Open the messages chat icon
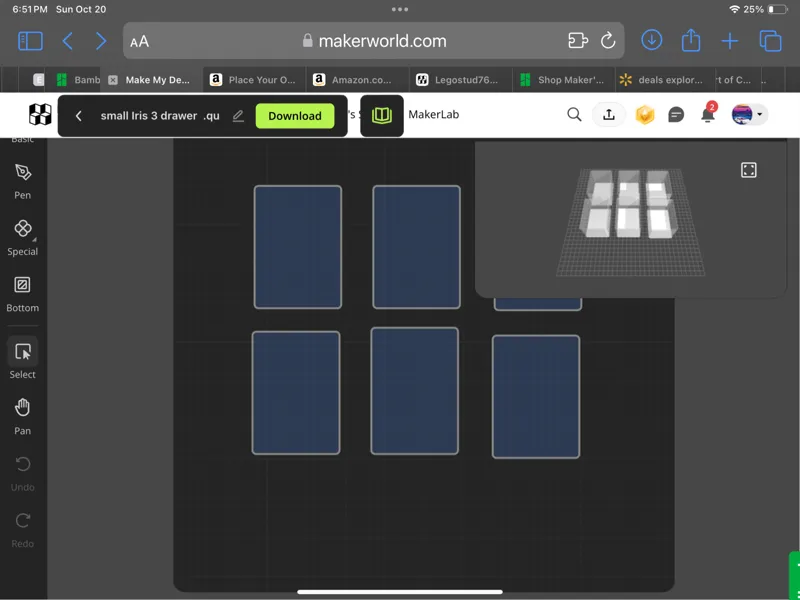The width and height of the screenshot is (800, 600). pyautogui.click(x=676, y=115)
